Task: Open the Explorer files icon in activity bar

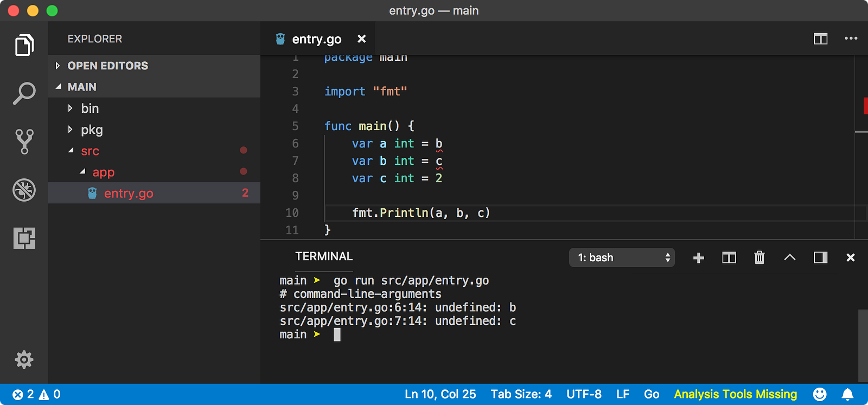Action: pyautogui.click(x=24, y=45)
